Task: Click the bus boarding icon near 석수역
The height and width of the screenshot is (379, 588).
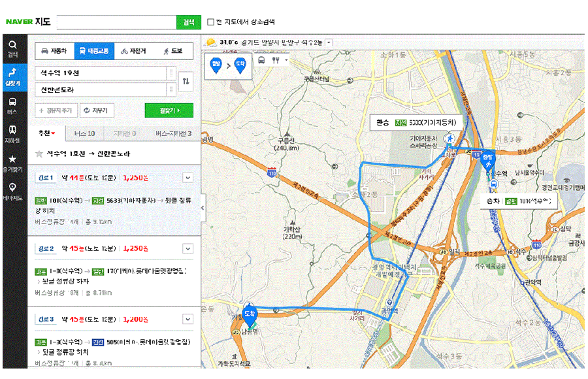Action: pyautogui.click(x=495, y=184)
